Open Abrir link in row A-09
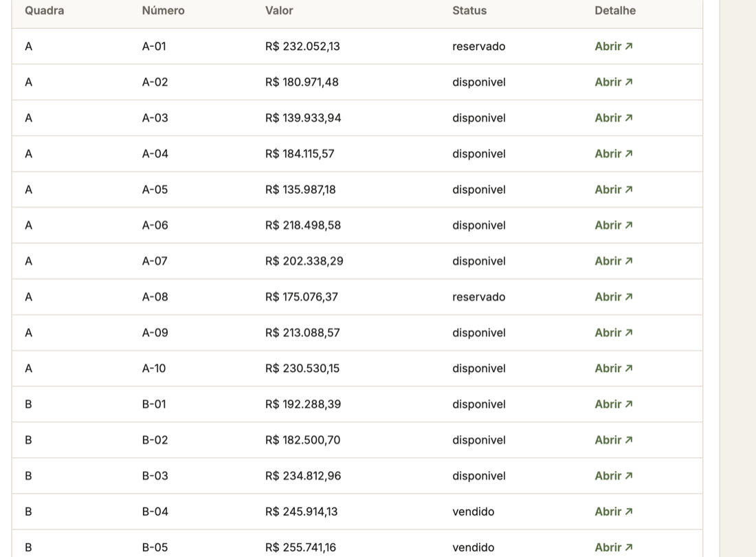 pos(613,333)
